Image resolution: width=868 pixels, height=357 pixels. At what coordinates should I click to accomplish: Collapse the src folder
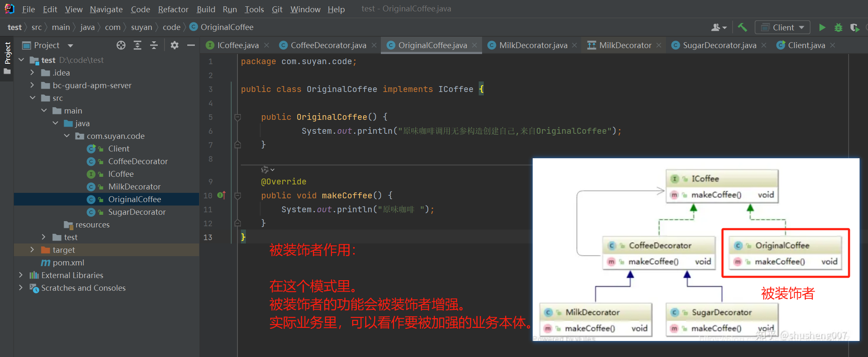32,98
